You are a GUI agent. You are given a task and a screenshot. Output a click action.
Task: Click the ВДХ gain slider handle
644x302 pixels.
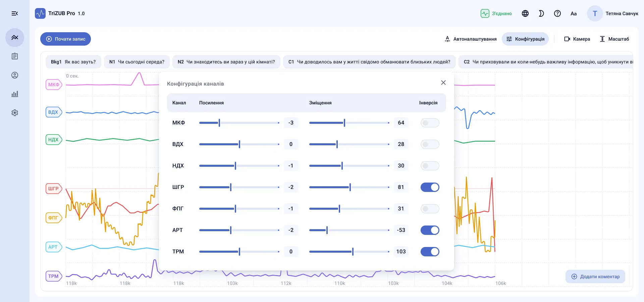click(x=239, y=144)
